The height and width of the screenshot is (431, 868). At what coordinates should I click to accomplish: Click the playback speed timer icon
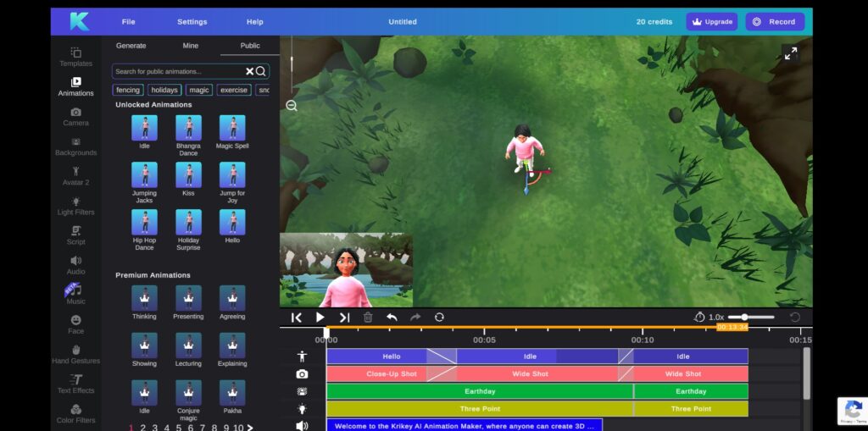[699, 317]
